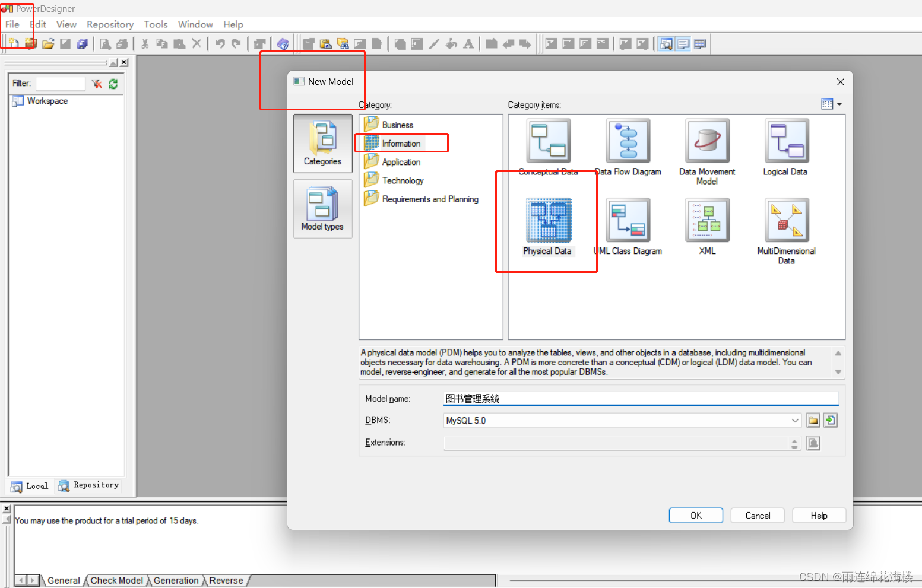Click the Model name input field
Image resolution: width=922 pixels, height=588 pixels.
click(641, 398)
